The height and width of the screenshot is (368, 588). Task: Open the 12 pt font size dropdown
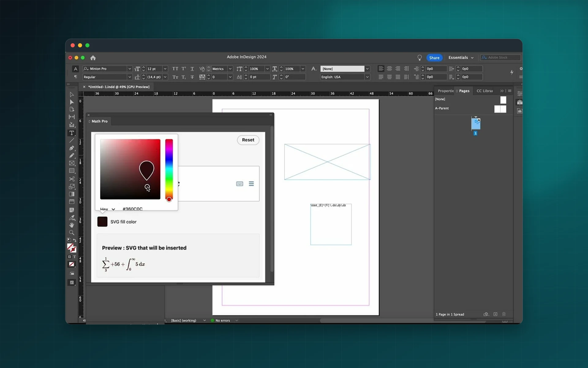click(165, 69)
